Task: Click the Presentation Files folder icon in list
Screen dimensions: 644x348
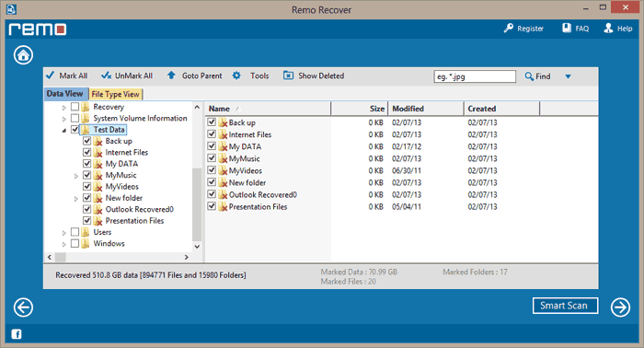Action: point(223,206)
